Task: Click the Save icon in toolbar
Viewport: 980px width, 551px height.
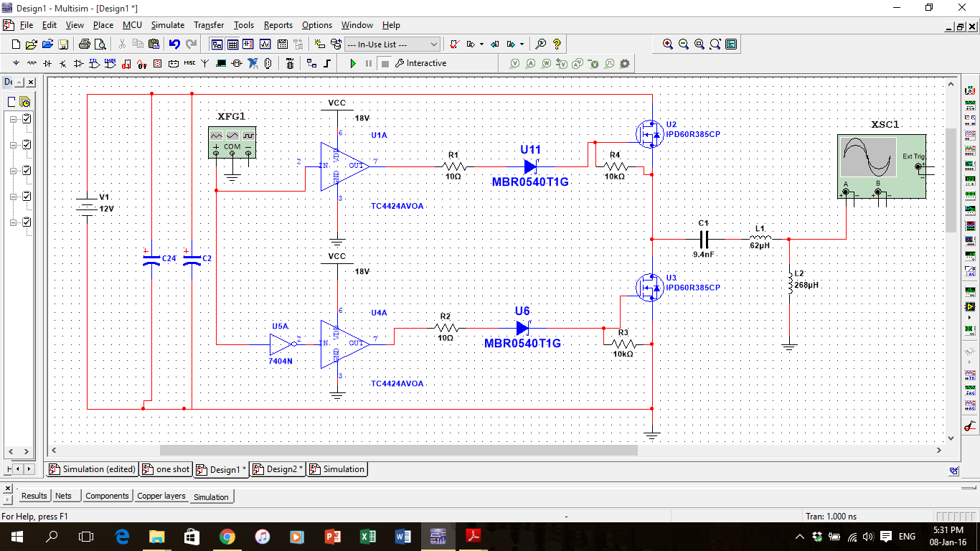Action: click(63, 44)
